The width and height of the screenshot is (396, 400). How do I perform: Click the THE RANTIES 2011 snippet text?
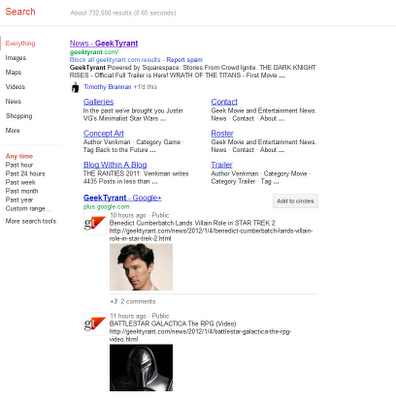point(136,178)
